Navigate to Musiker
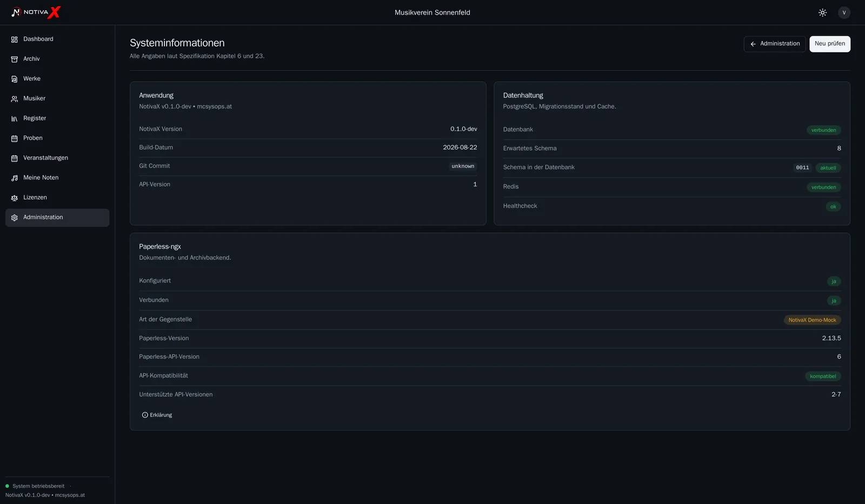Screen dimensions: 865x504 pos(57,99)
